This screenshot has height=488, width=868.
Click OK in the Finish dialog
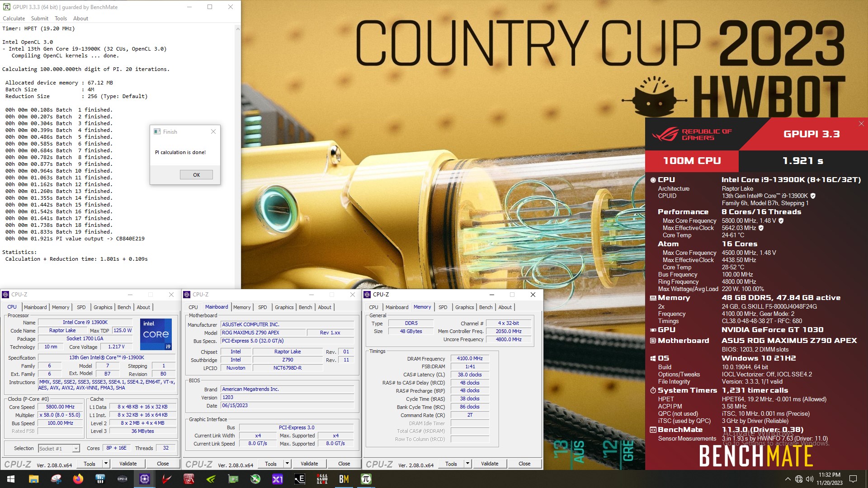click(x=196, y=175)
